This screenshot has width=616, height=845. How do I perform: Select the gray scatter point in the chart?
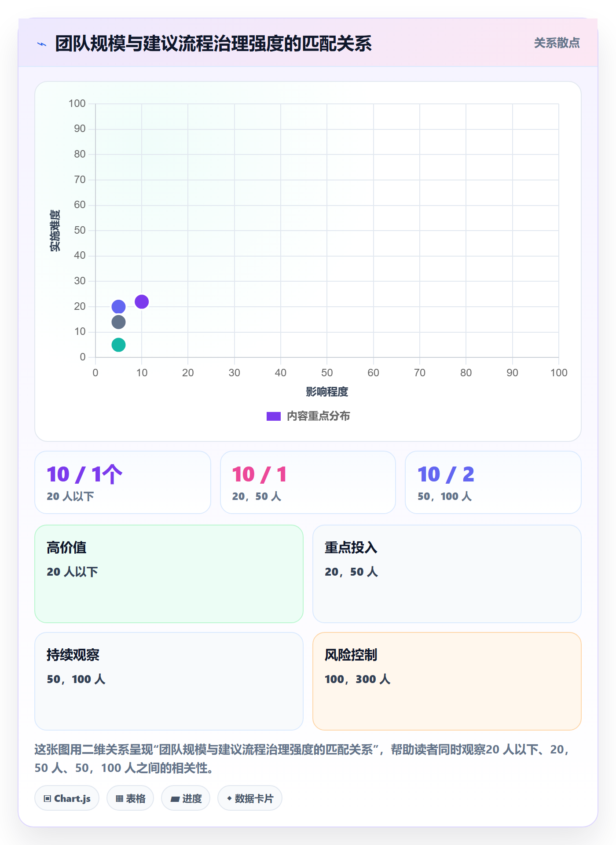click(x=118, y=322)
